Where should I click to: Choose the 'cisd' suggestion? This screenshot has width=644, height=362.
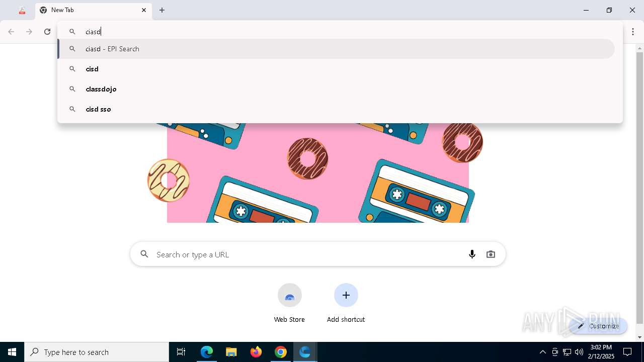[x=336, y=69]
